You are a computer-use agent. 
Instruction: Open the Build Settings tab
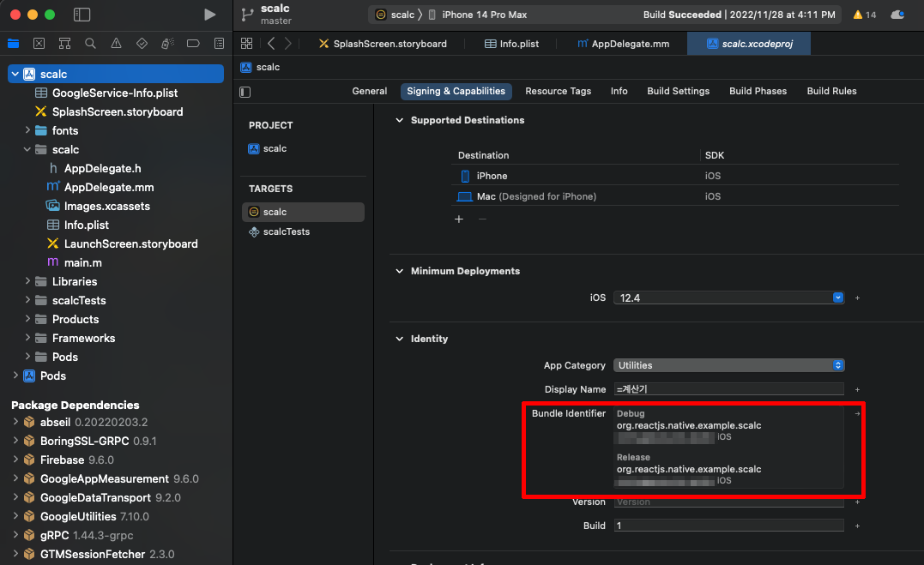(679, 92)
